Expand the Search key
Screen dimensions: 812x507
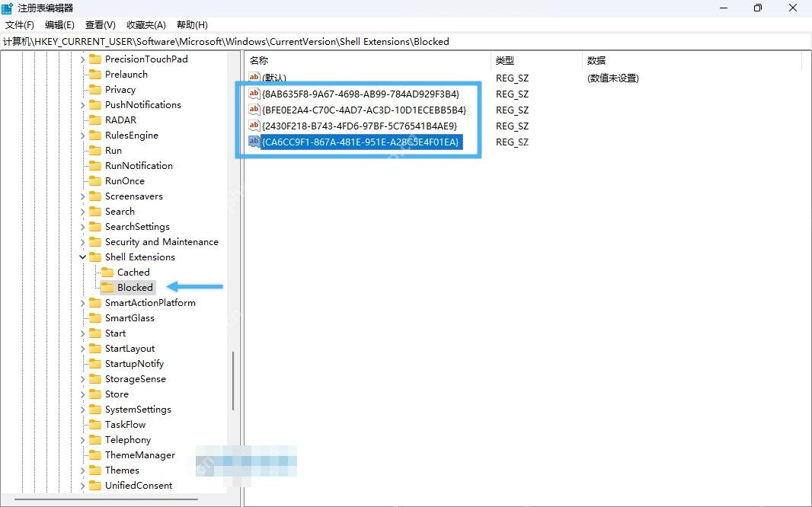tap(82, 212)
